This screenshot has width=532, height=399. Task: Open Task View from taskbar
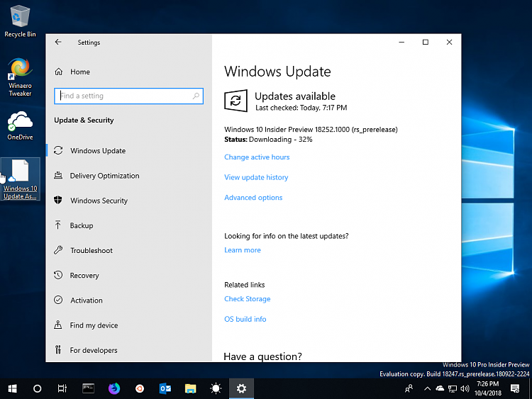62,388
